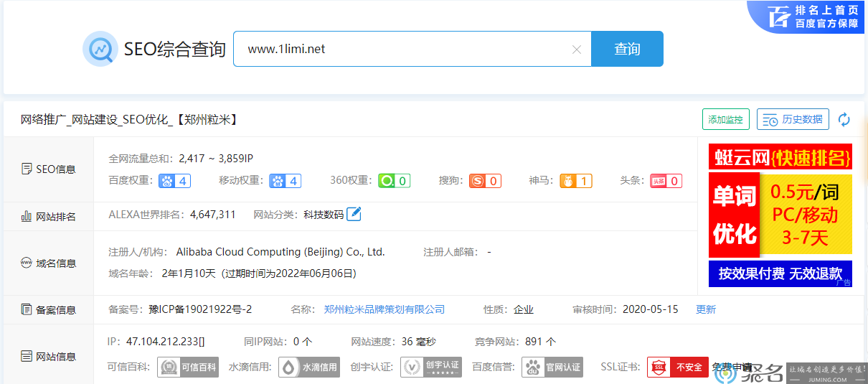Edit website category with pencil icon
Image resolution: width=868 pixels, height=384 pixels.
354,214
